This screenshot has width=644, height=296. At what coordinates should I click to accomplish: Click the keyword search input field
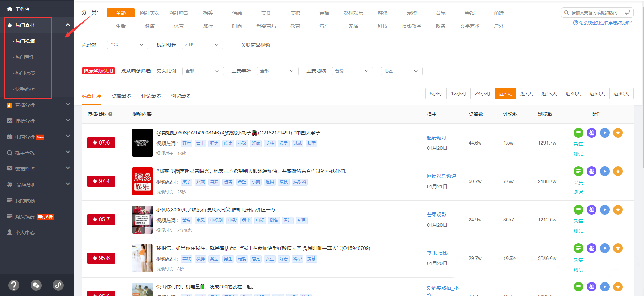click(x=595, y=13)
